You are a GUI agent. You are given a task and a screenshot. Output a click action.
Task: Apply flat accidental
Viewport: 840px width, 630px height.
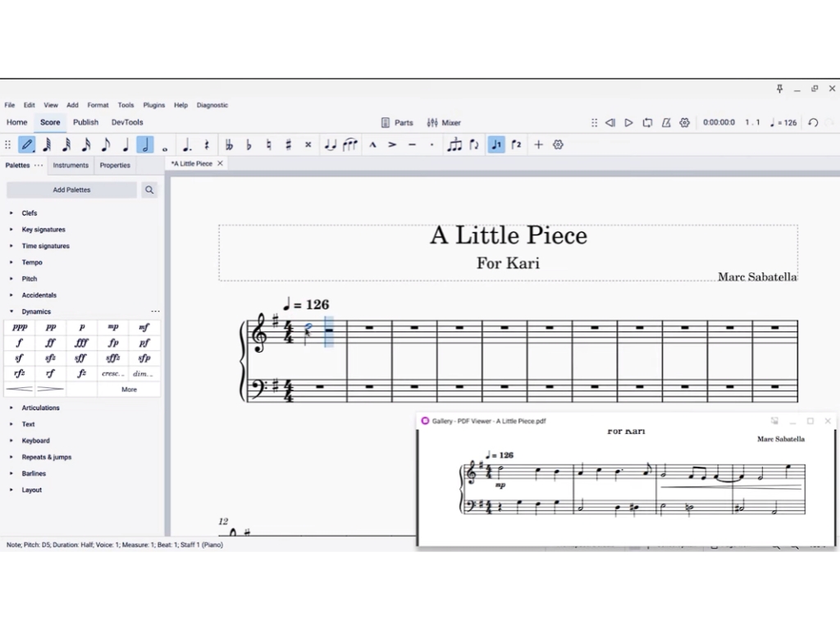(249, 144)
